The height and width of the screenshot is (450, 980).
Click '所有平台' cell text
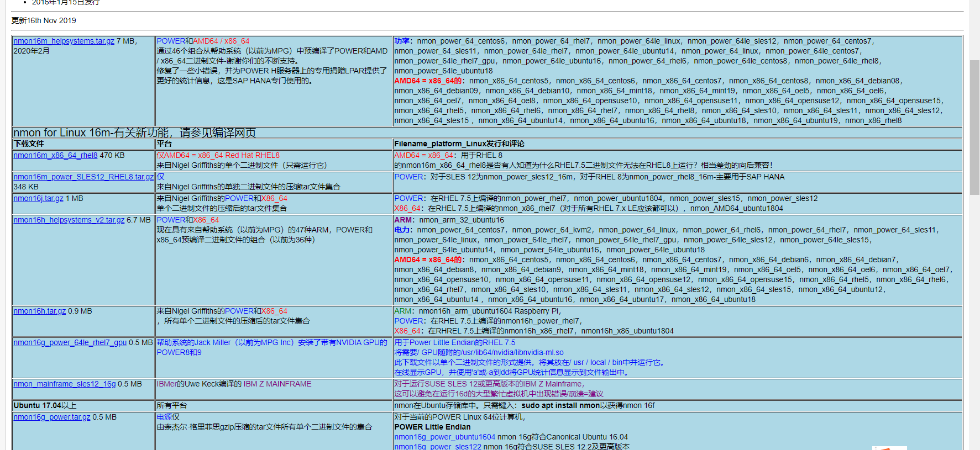click(x=171, y=405)
